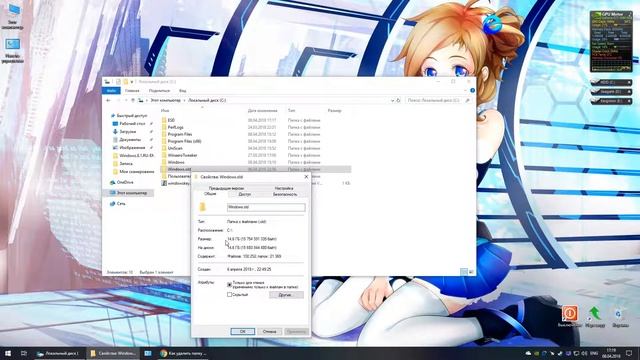
Task: Open Изображения in the navigation pane
Action: point(132,147)
